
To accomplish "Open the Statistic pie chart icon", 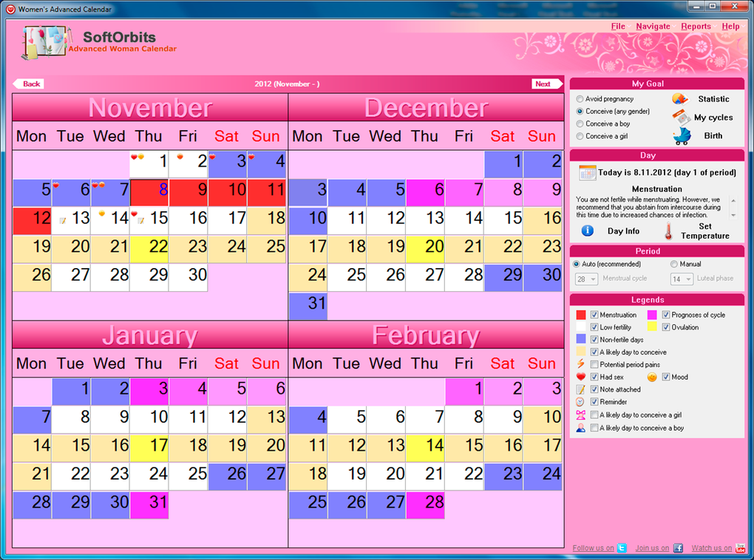I will [679, 99].
